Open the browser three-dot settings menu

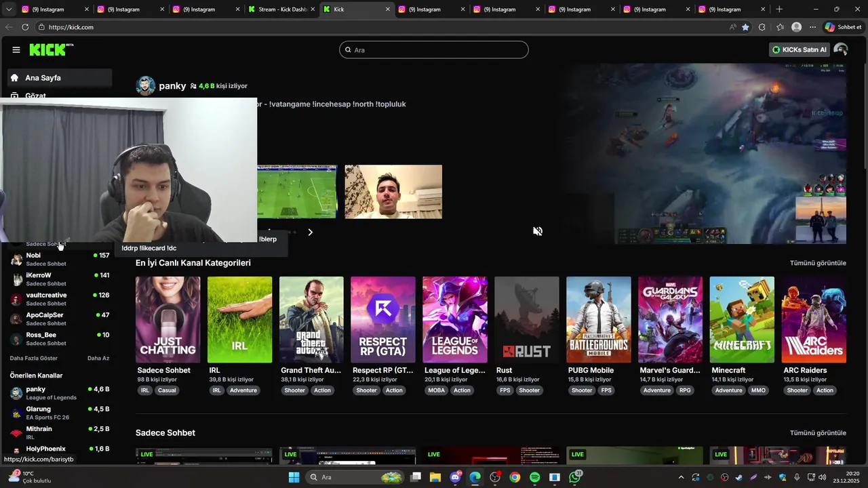[x=812, y=27]
